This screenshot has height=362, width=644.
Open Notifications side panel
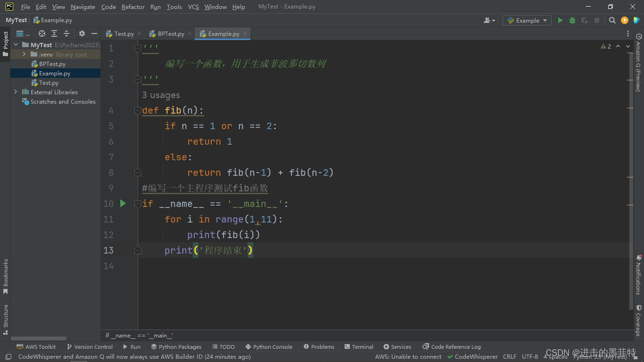[639, 274]
